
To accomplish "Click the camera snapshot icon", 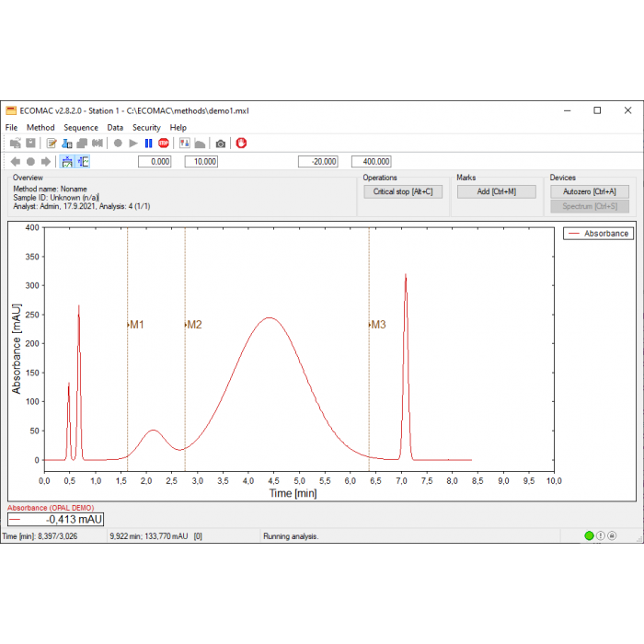I will coord(221,144).
